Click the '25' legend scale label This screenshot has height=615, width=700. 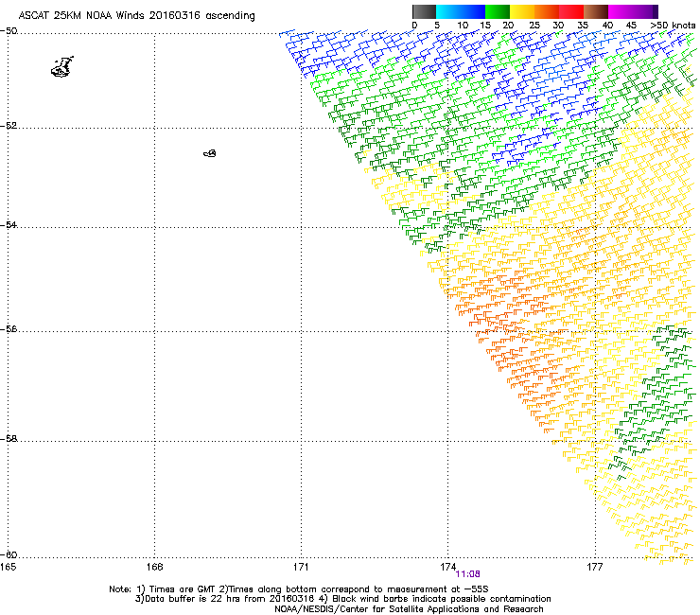534,26
